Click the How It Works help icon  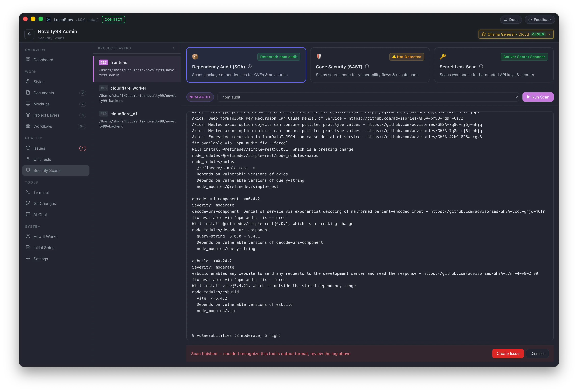pos(28,236)
